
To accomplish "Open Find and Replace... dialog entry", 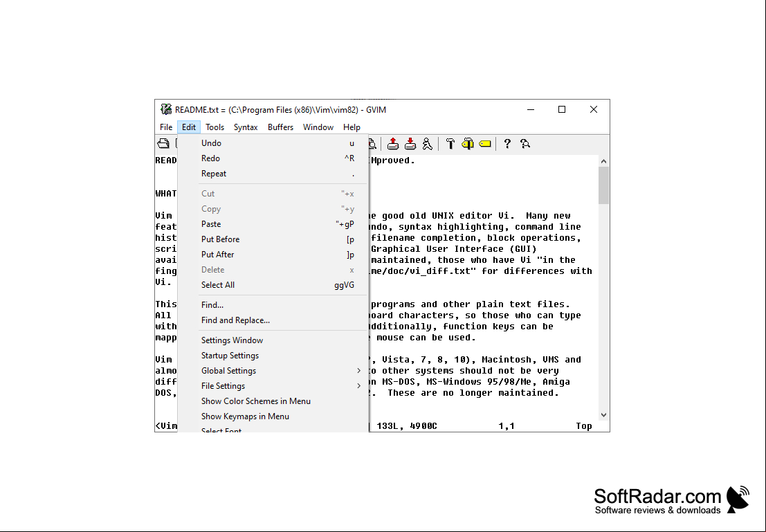I will [x=273, y=320].
